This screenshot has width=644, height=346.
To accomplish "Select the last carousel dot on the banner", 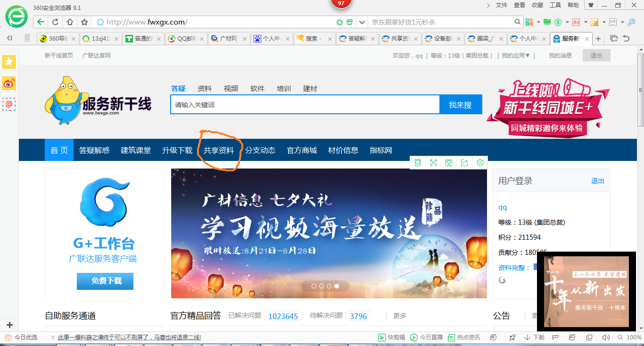I will (337, 286).
